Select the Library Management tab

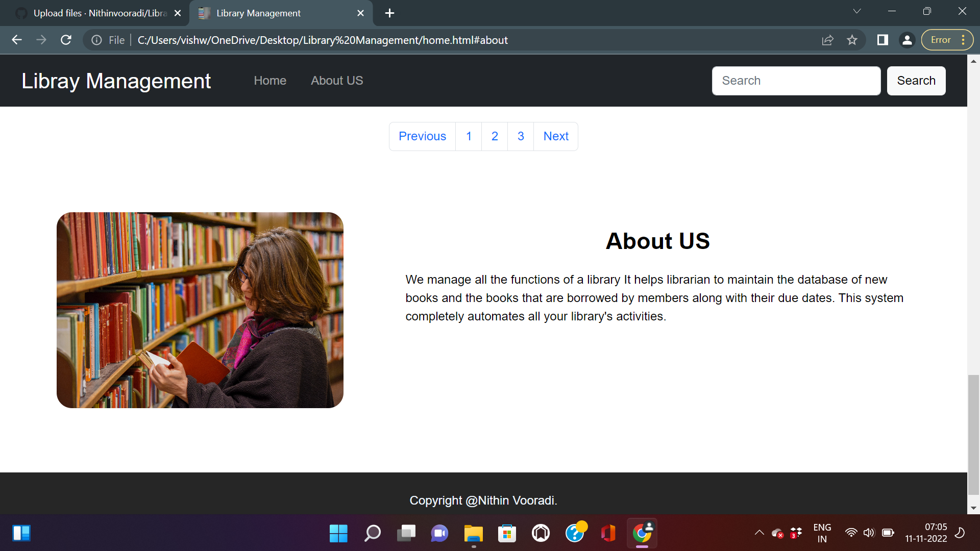coord(281,13)
